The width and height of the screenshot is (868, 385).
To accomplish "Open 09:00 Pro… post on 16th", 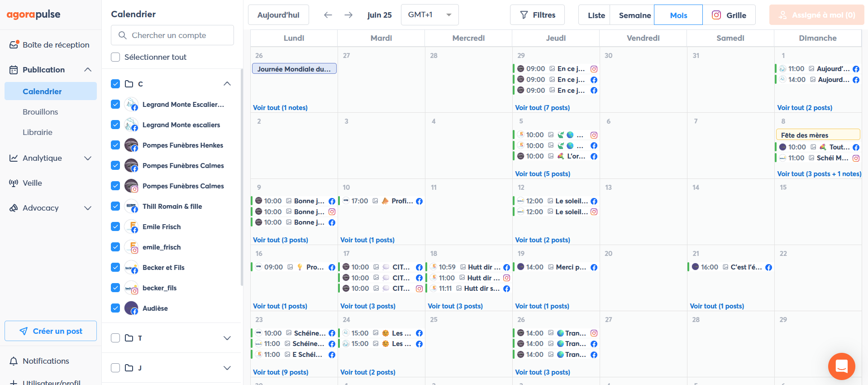I will pyautogui.click(x=294, y=267).
